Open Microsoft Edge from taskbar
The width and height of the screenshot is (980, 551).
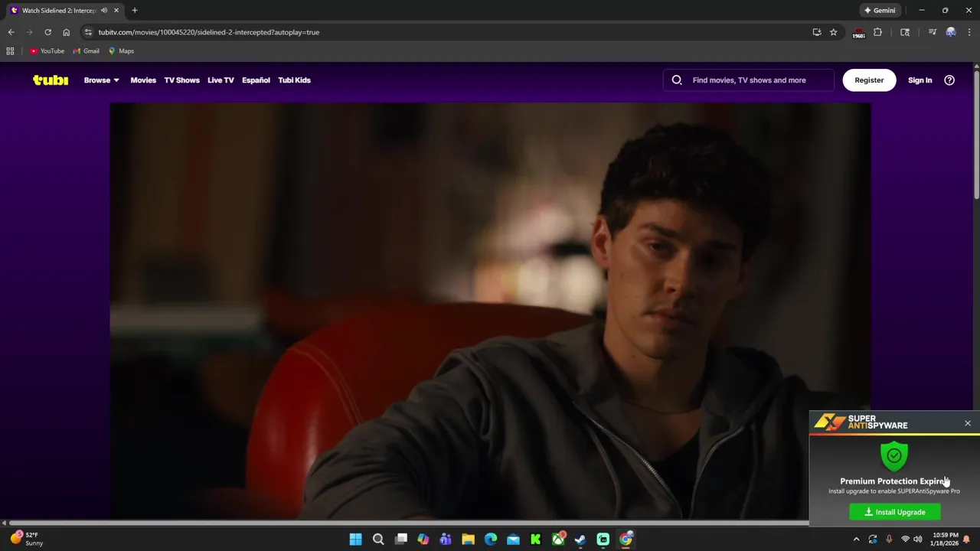491,540
